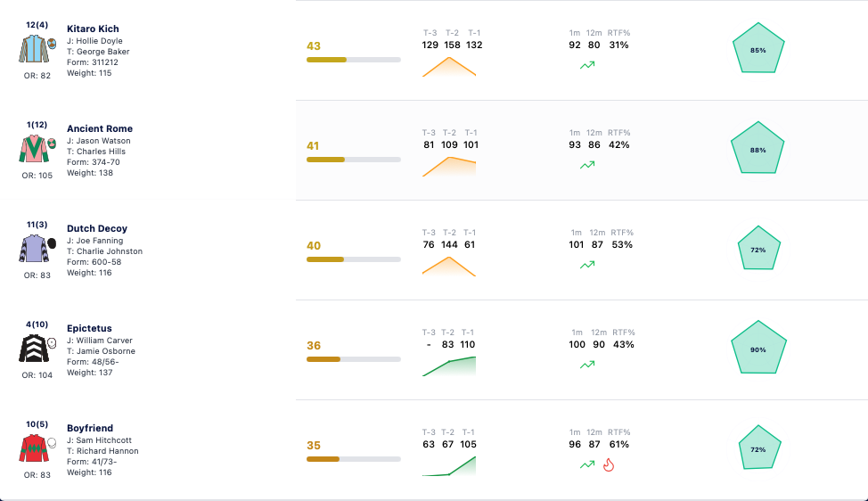868x501 pixels.
Task: Click Kitaro Kich's green trending-up arrow
Action: click(587, 65)
